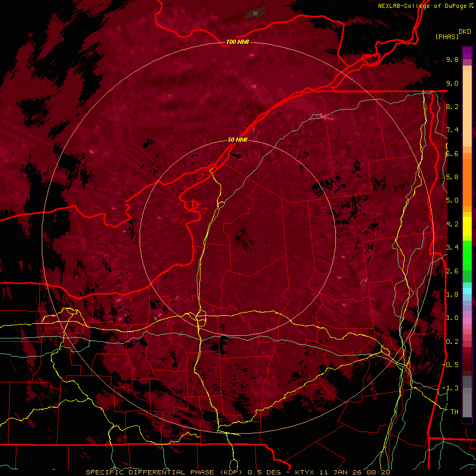Click the purple band atop the color scale

point(467,53)
